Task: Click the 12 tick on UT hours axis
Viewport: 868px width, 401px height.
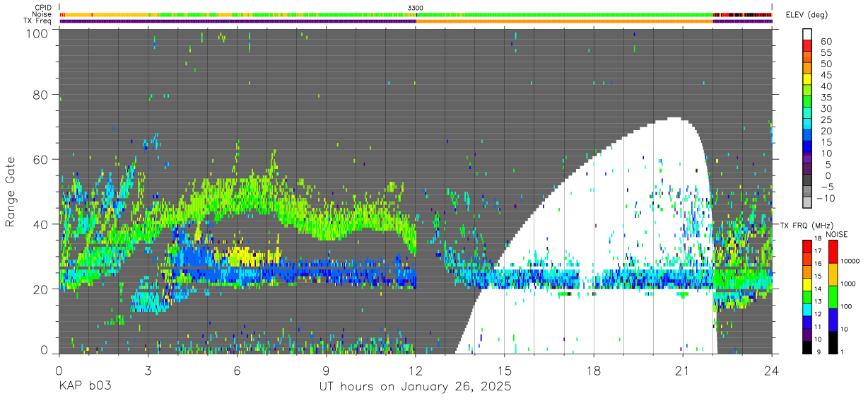Action: click(416, 371)
